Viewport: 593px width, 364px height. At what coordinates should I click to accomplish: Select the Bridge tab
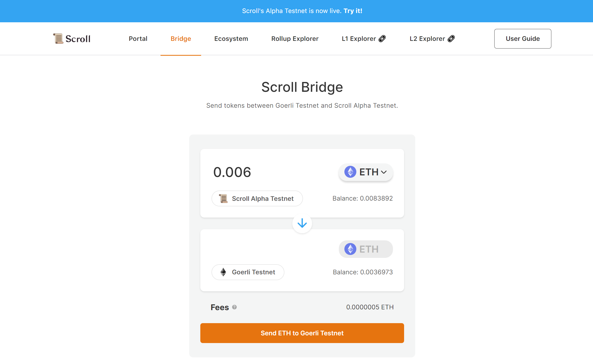[181, 39]
